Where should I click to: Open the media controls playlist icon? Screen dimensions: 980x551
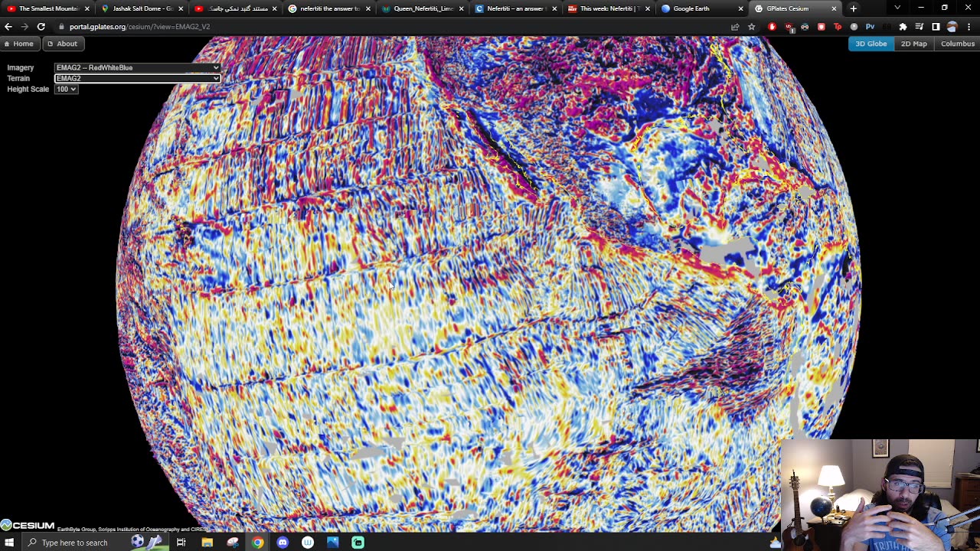[x=919, y=27]
